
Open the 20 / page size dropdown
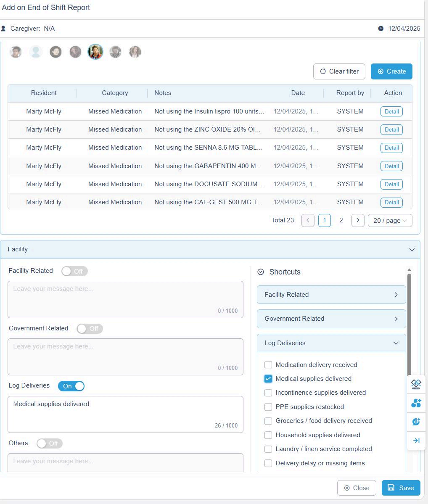point(390,220)
